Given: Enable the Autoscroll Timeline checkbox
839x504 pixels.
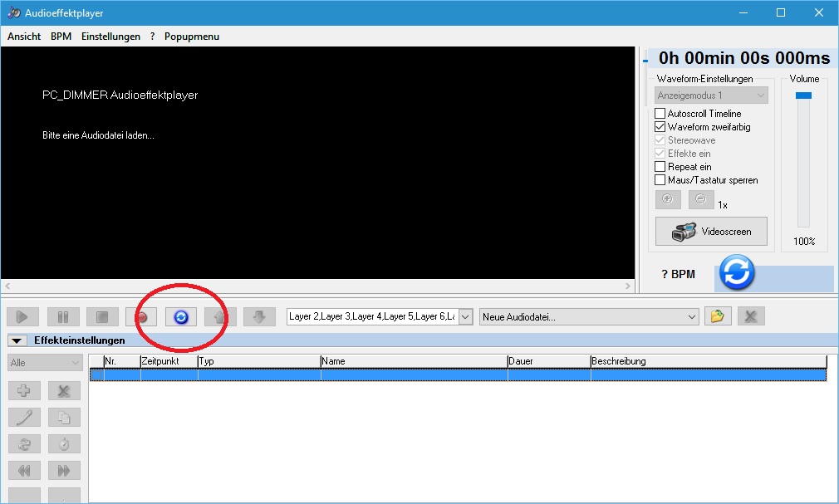Looking at the screenshot, I should tap(660, 114).
